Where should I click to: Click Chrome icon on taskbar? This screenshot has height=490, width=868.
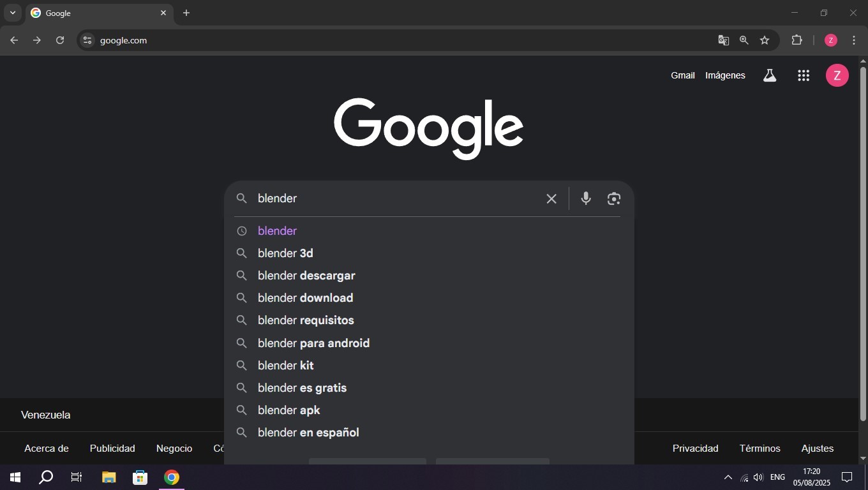(x=171, y=477)
